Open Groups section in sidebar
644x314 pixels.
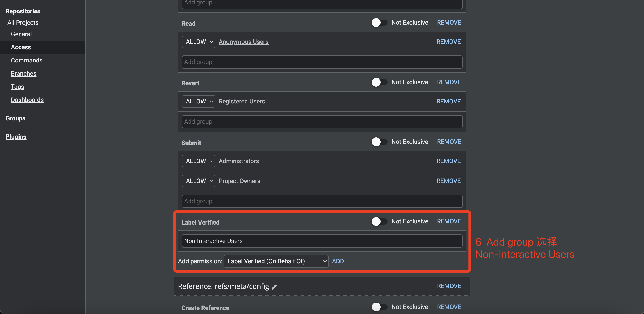pos(16,118)
